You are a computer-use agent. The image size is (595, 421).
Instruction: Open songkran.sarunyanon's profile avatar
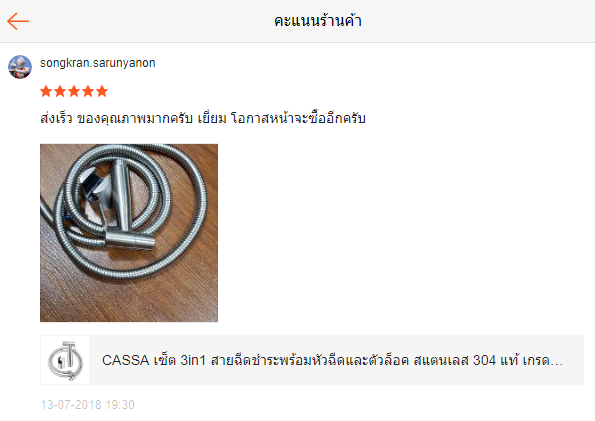tap(20, 67)
